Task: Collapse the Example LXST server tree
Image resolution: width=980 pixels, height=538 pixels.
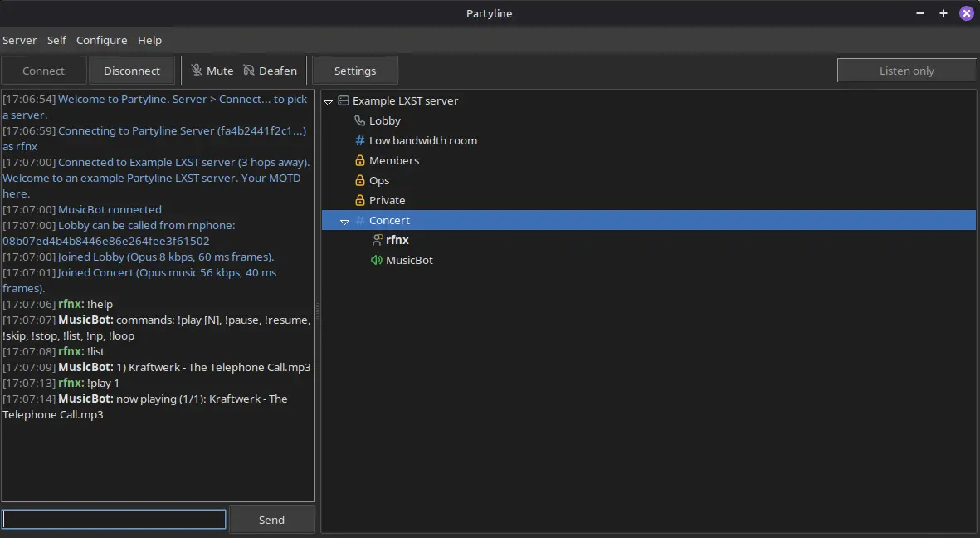Action: click(x=328, y=101)
